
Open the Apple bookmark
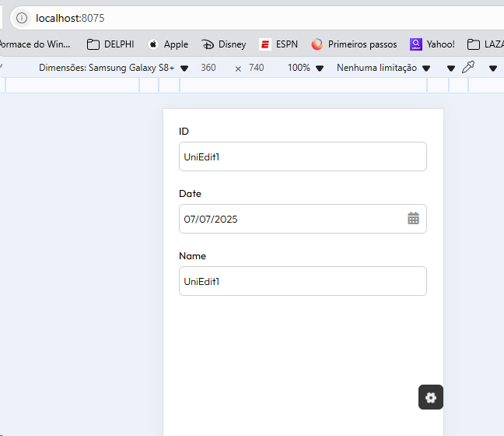point(167,44)
